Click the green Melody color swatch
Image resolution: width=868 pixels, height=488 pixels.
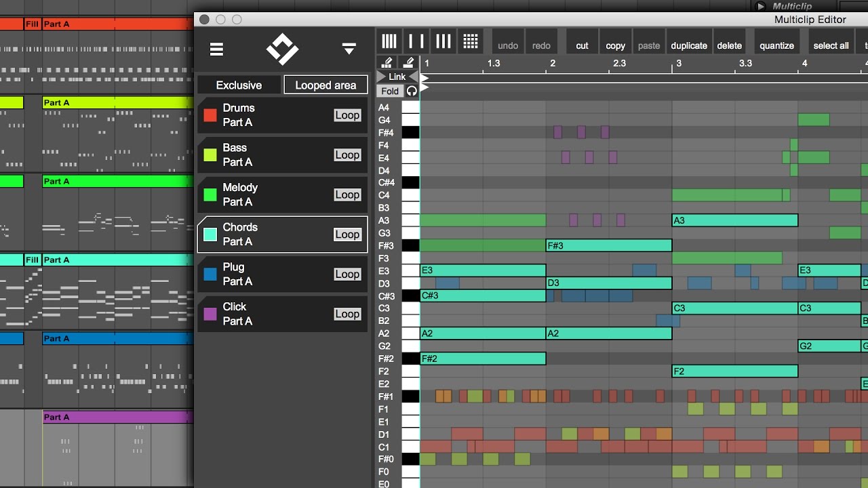coord(210,195)
